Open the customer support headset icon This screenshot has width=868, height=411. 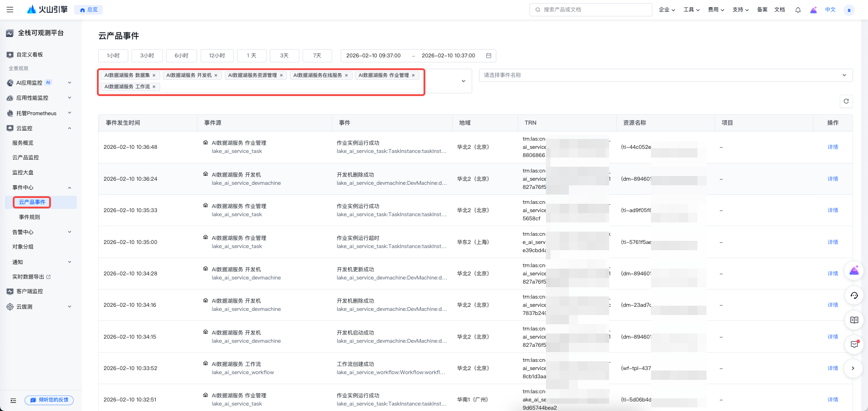[854, 295]
